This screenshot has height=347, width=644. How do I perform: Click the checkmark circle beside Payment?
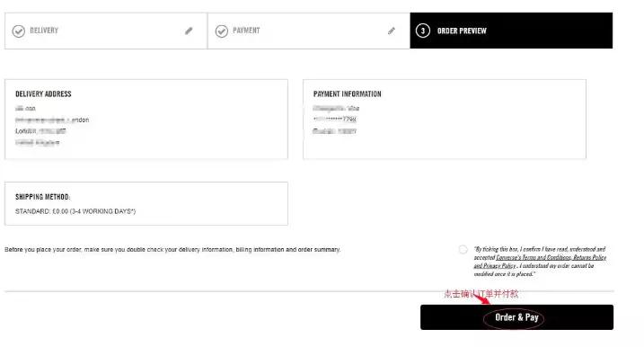tap(221, 31)
